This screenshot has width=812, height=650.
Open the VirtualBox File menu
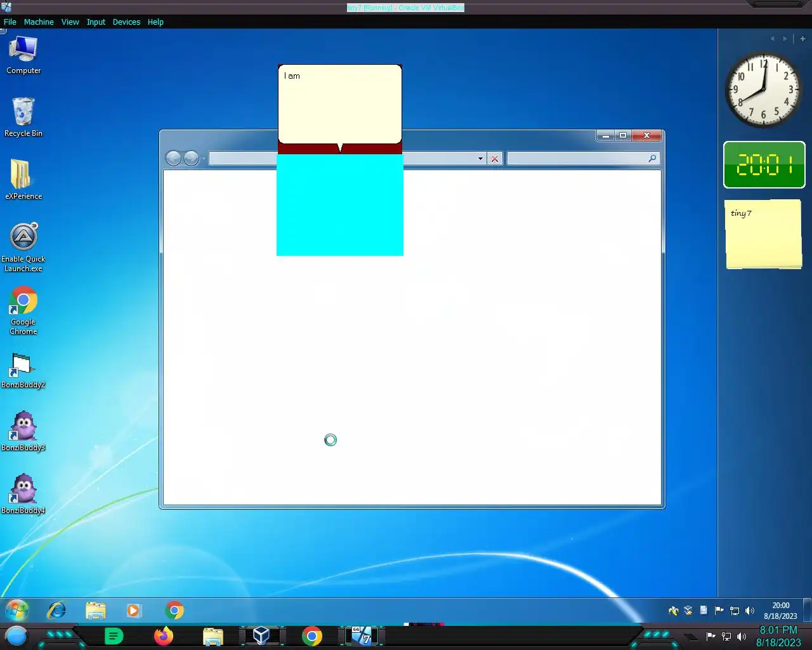tap(10, 22)
